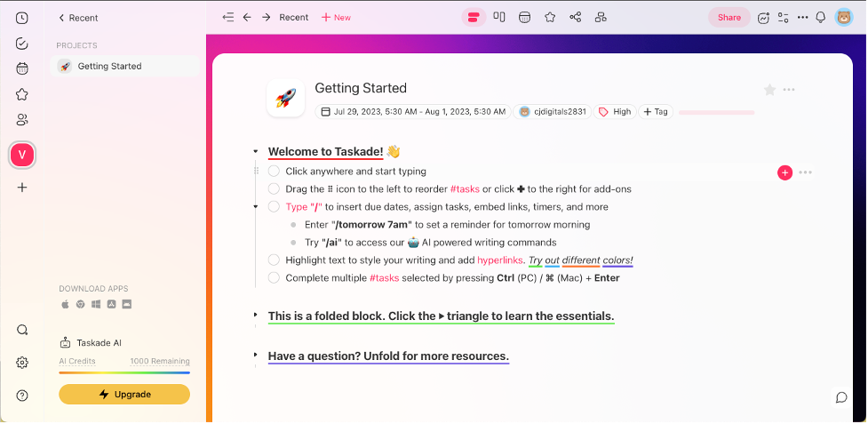Open My Tasks checkmark icon in sidebar

(21, 44)
